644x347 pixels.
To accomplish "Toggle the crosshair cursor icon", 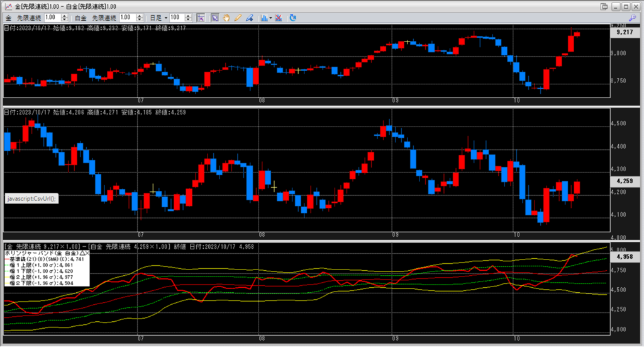I will 201,18.
